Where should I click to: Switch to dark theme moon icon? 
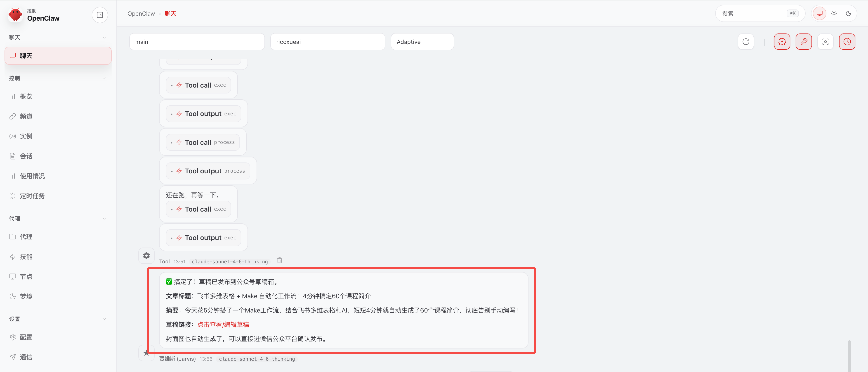click(849, 14)
